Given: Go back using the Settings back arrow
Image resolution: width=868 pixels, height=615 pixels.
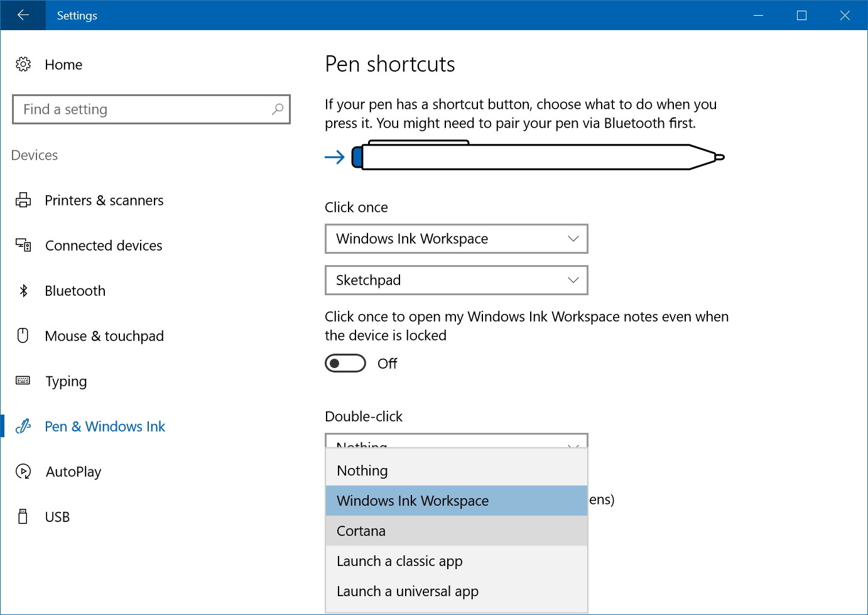Looking at the screenshot, I should point(23,15).
